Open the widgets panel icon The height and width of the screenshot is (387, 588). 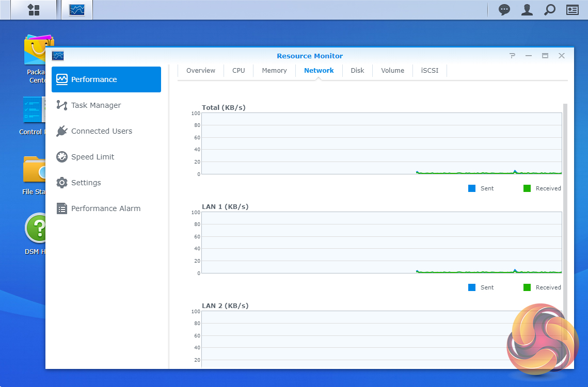tap(573, 10)
